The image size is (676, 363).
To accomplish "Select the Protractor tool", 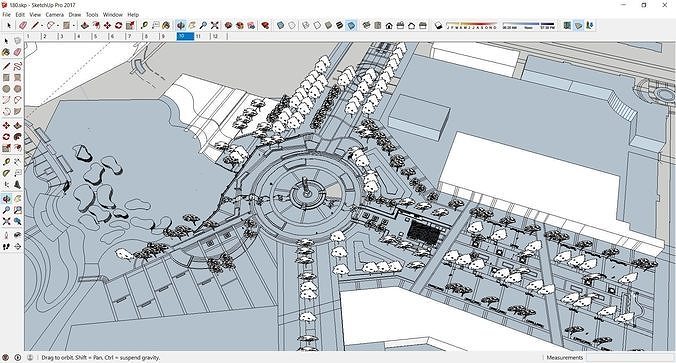I will pyautogui.click(x=6, y=173).
